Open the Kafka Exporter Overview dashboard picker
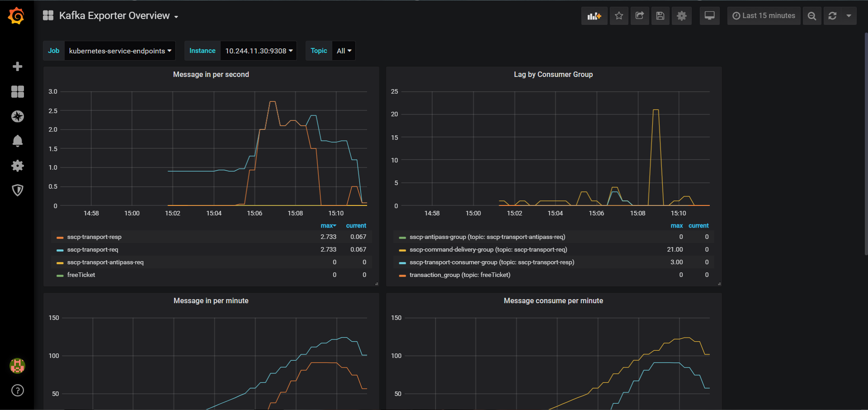 [x=118, y=16]
